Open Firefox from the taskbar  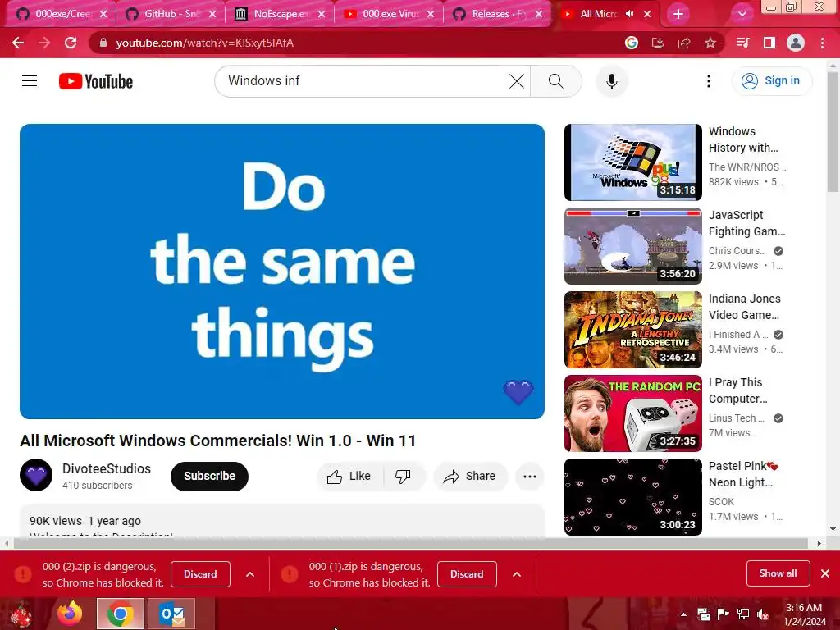click(70, 614)
